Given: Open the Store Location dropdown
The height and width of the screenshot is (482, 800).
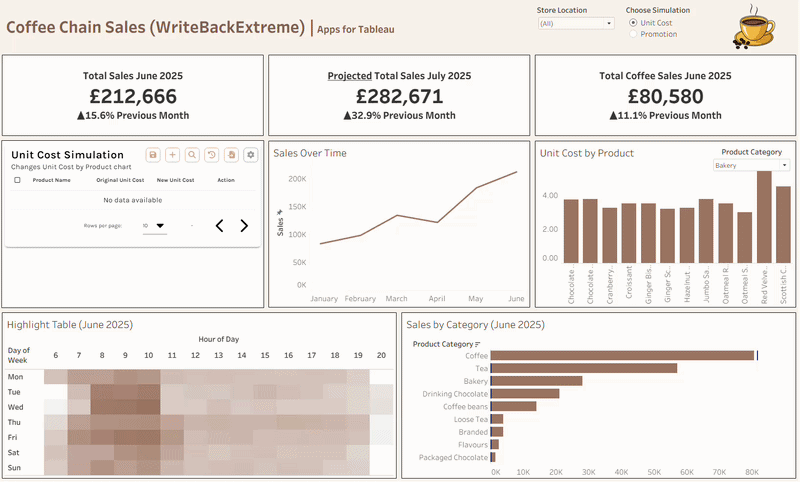Looking at the screenshot, I should tap(576, 23).
